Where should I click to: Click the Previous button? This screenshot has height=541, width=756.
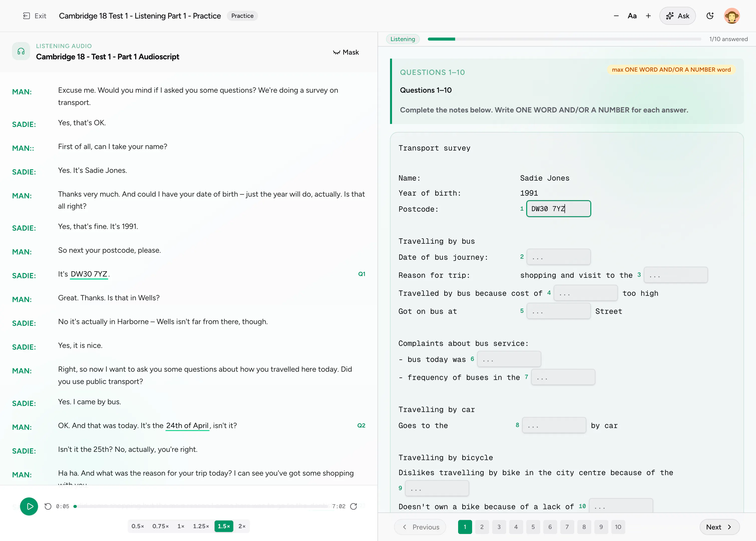(x=420, y=527)
